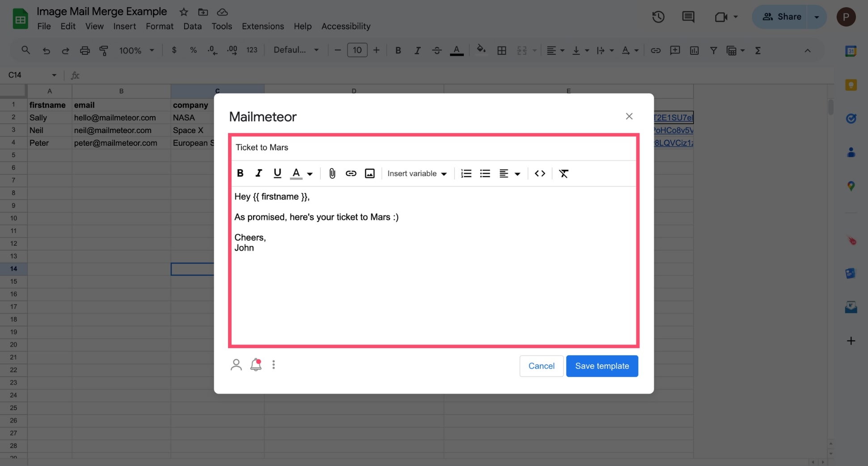Screen dimensions: 868x466
Task: Open the Extensions menu
Action: [x=263, y=26]
